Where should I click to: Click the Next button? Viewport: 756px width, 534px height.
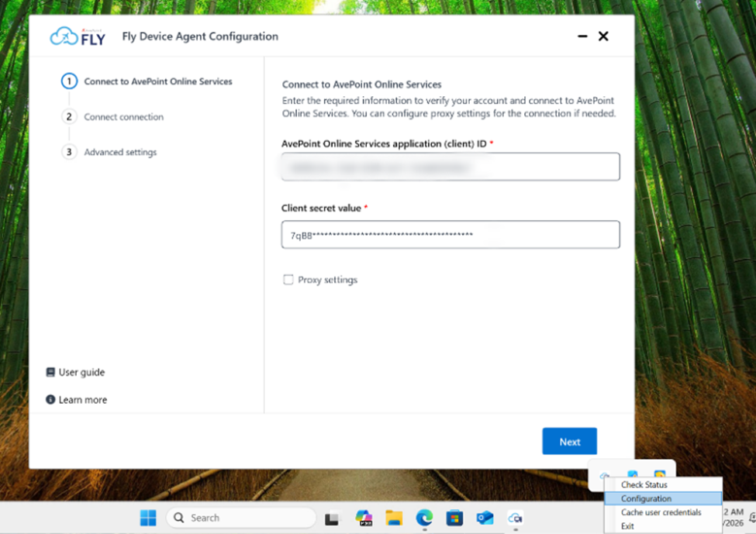coord(569,442)
